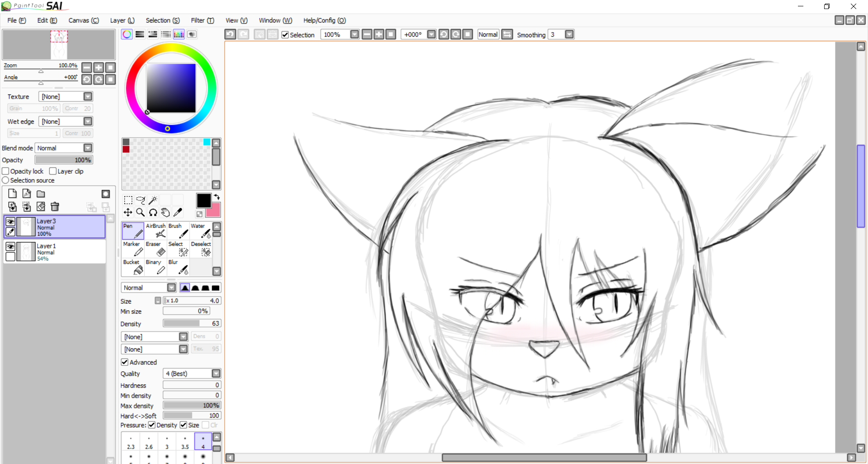This screenshot has height=464, width=868.
Task: Pick the Water brush tool
Action: point(201,231)
